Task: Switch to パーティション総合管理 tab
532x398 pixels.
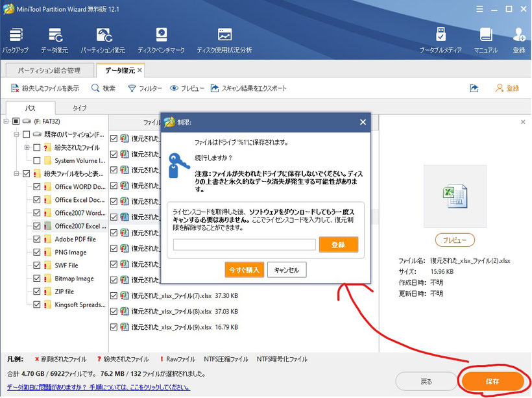Action: pyautogui.click(x=49, y=70)
